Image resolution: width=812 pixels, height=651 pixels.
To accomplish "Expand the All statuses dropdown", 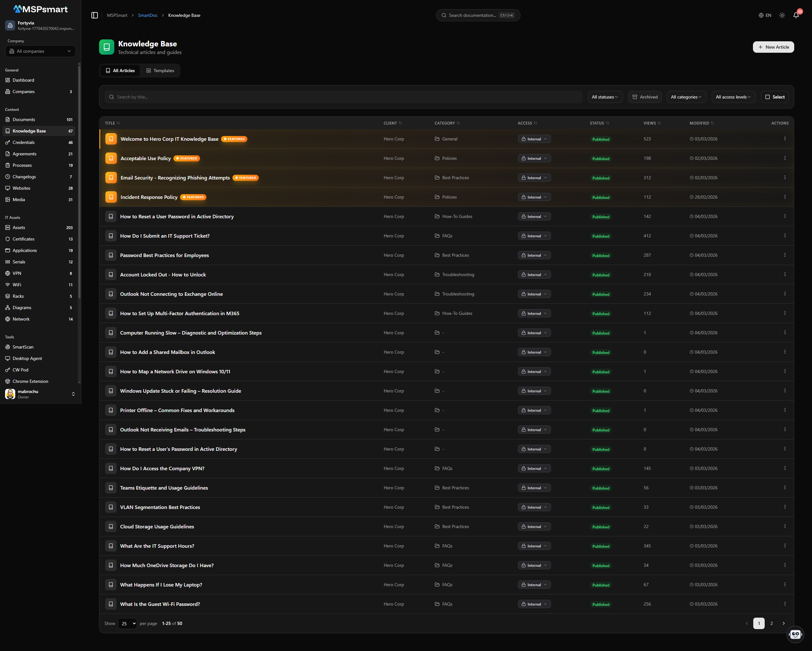I will point(605,97).
